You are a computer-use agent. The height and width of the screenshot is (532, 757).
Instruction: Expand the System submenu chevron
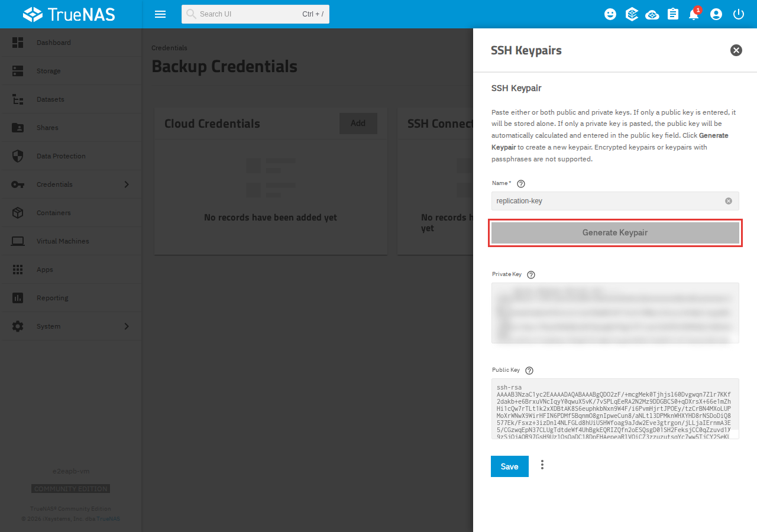pos(127,326)
